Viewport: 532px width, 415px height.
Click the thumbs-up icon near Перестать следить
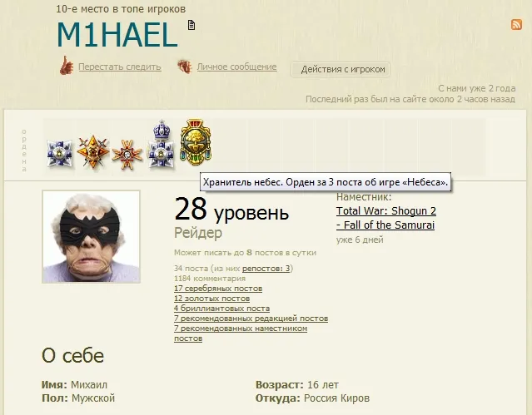pyautogui.click(x=66, y=65)
